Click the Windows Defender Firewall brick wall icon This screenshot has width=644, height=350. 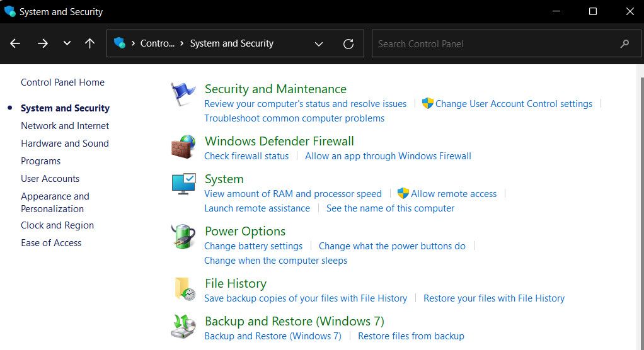(x=183, y=147)
